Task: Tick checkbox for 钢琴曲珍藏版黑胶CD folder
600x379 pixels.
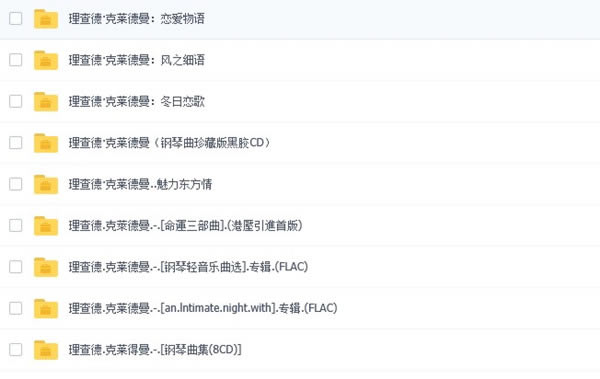Action: [x=16, y=142]
